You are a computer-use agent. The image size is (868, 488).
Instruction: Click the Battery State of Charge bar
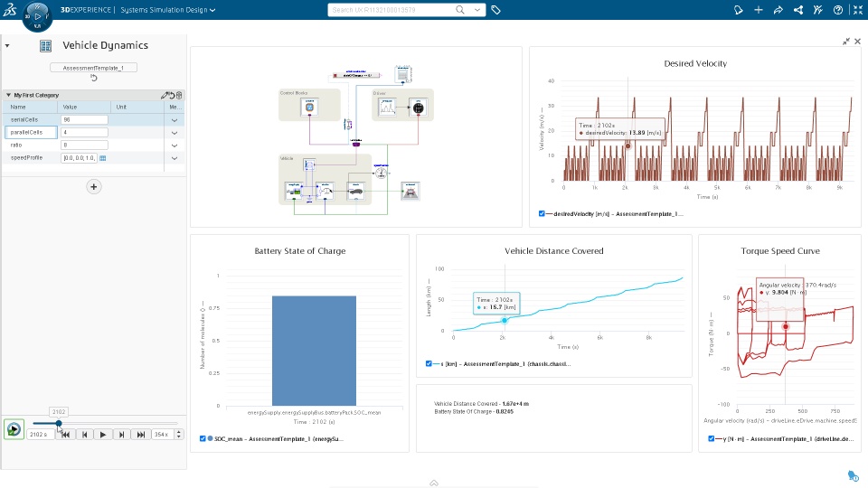pyautogui.click(x=314, y=351)
